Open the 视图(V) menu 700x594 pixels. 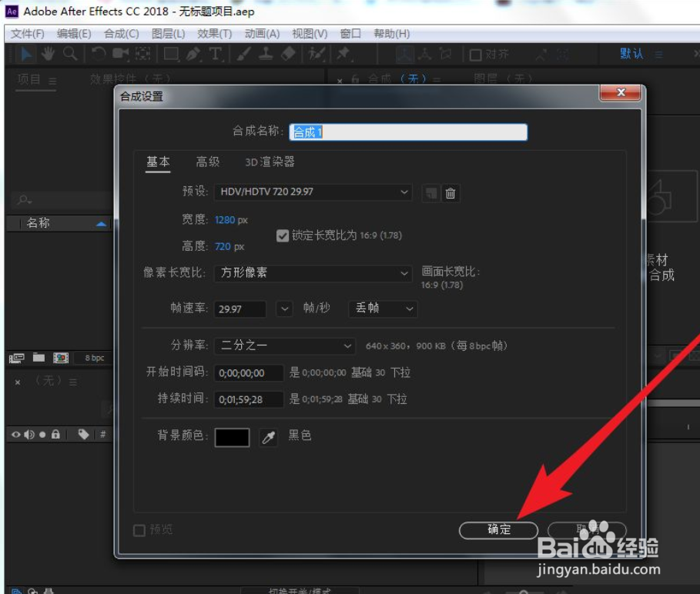(310, 34)
